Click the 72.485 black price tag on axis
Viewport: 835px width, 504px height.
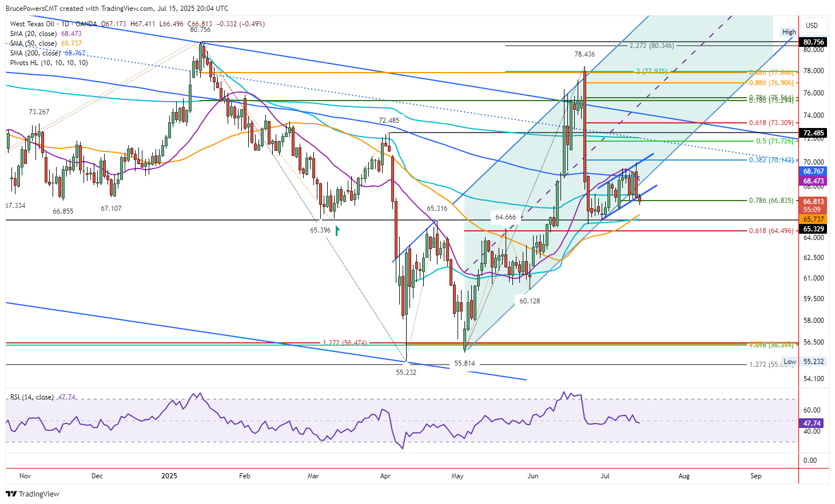814,133
